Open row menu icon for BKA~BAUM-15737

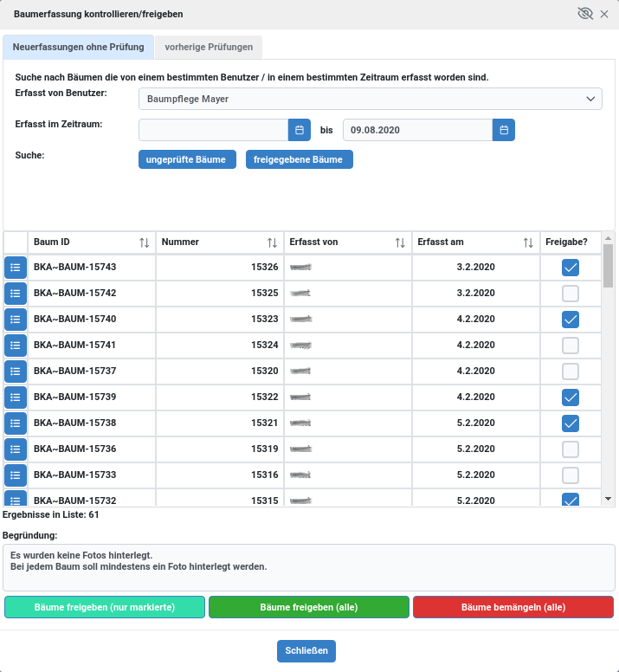click(x=16, y=372)
